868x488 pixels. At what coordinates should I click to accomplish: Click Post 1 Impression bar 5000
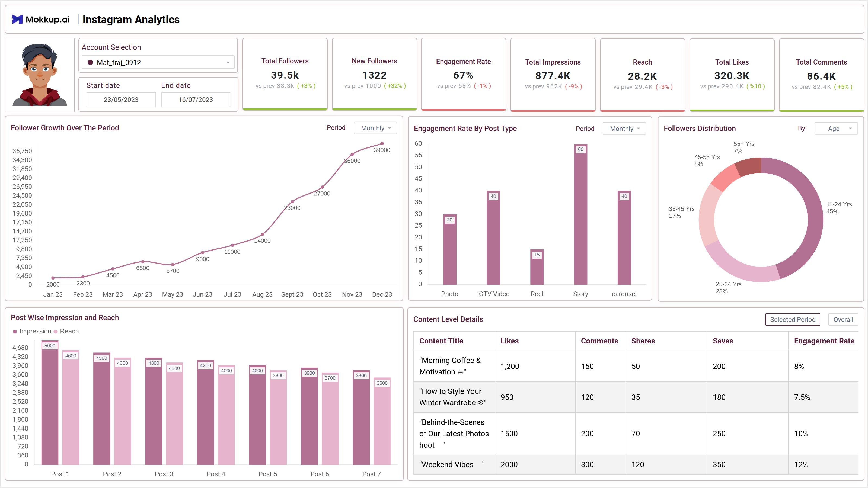(50, 402)
